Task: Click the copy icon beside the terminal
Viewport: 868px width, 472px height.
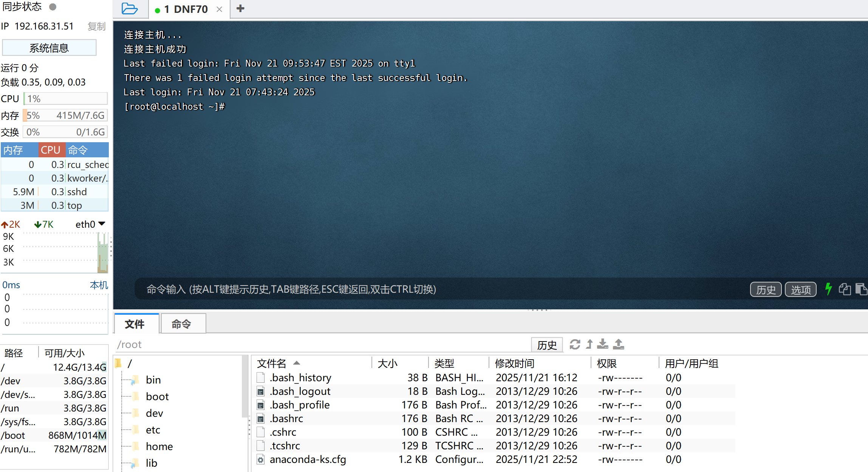Action: pos(845,289)
